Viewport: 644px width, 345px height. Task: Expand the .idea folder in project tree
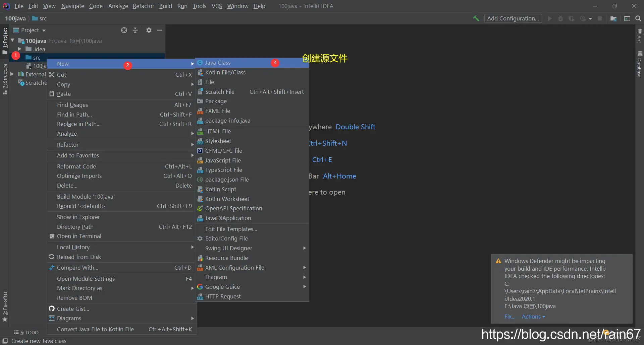click(x=20, y=49)
